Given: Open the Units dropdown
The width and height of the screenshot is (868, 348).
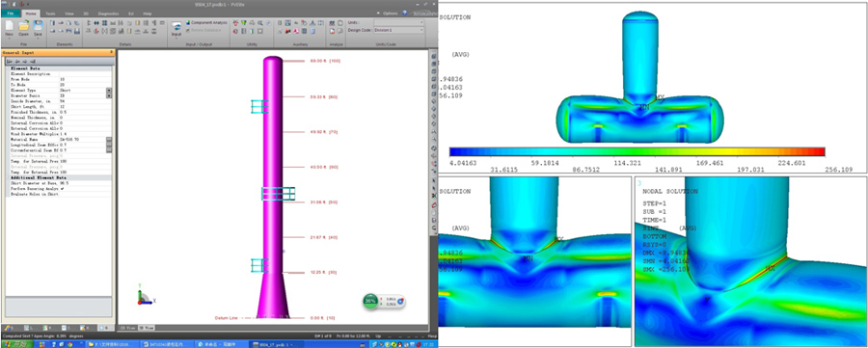Looking at the screenshot, I should point(398,22).
